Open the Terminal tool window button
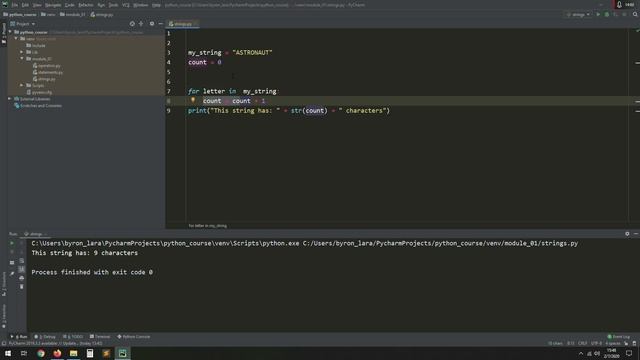Image resolution: width=640 pixels, height=360 pixels. (100, 337)
